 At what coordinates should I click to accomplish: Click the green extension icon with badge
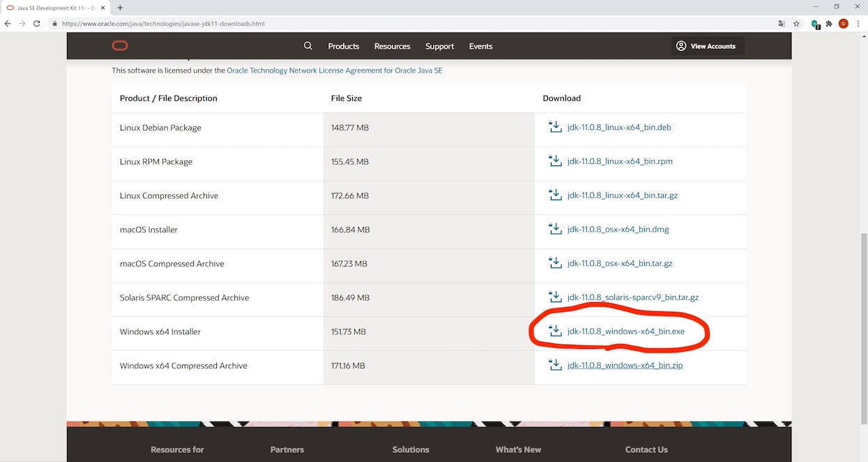coord(815,24)
